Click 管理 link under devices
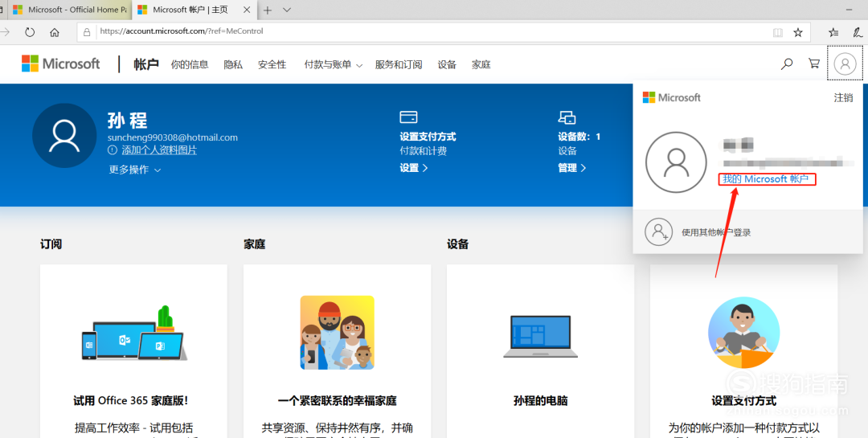The width and height of the screenshot is (868, 438). point(572,168)
